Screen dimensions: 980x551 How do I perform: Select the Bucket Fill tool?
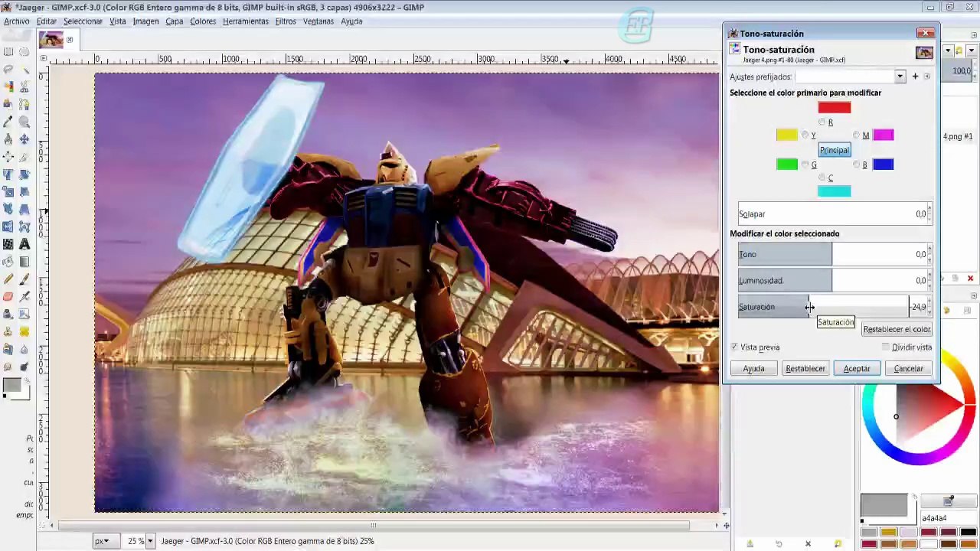click(8, 262)
